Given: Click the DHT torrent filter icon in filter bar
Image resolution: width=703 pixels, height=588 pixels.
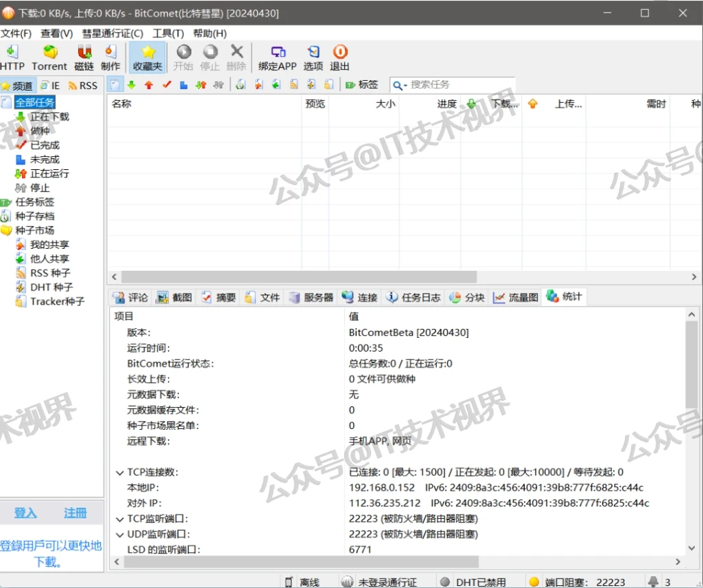Looking at the screenshot, I should 311,84.
